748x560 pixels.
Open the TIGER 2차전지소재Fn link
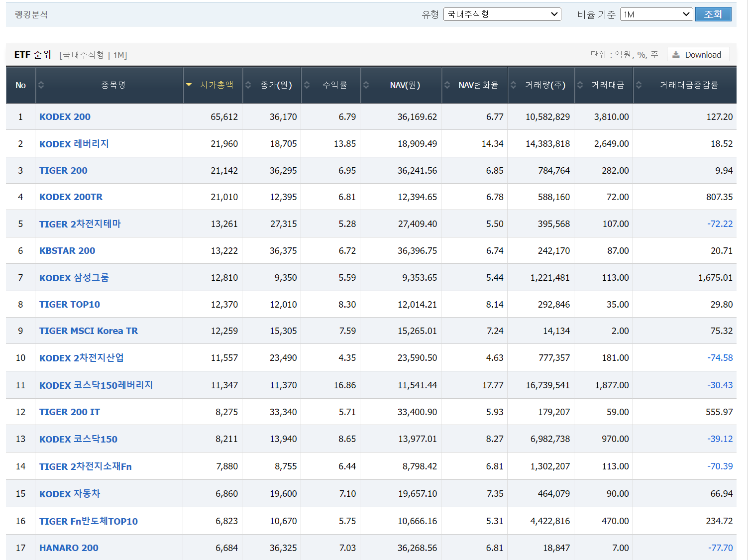click(86, 466)
